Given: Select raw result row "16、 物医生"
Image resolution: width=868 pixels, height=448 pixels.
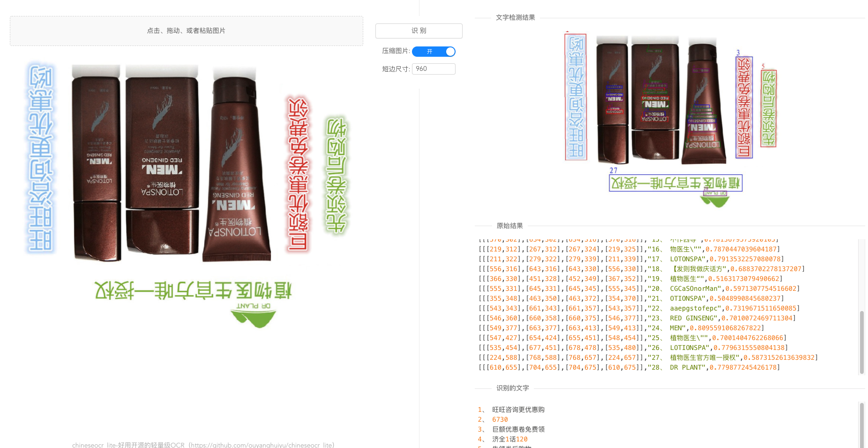Looking at the screenshot, I should [x=629, y=249].
